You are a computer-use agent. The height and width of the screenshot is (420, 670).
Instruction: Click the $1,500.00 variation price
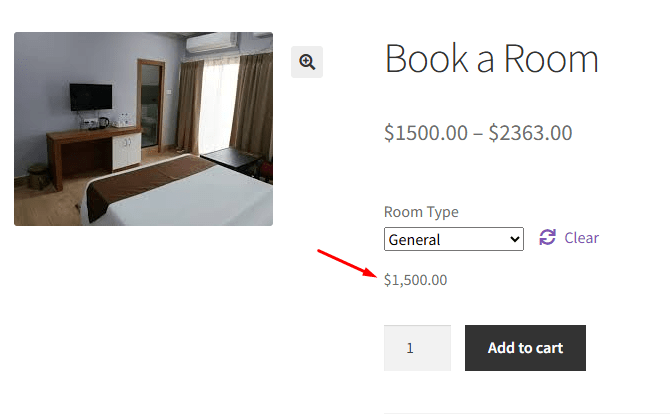coord(415,280)
